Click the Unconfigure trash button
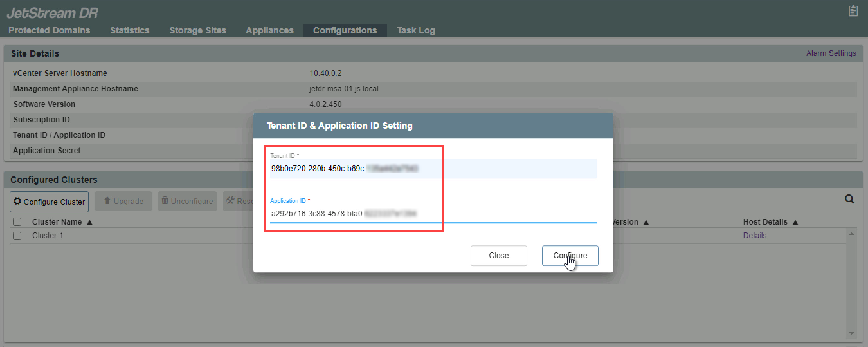868x347 pixels. [187, 202]
